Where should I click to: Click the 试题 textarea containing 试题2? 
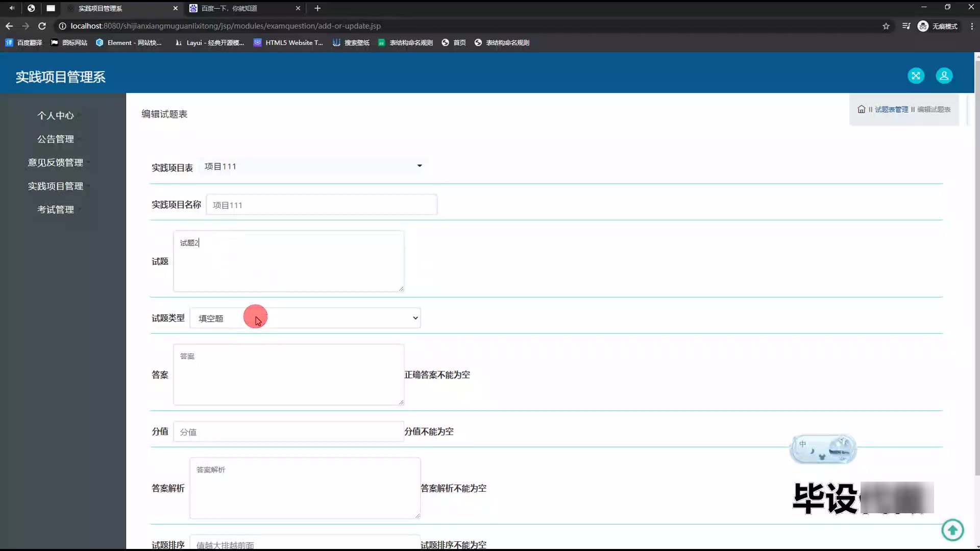[x=289, y=261]
